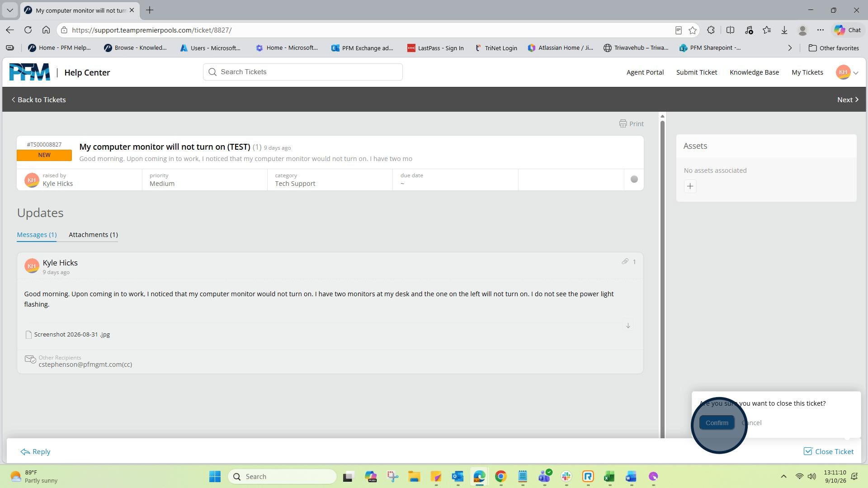Open the Agent Portal
Image resolution: width=868 pixels, height=488 pixels.
645,72
